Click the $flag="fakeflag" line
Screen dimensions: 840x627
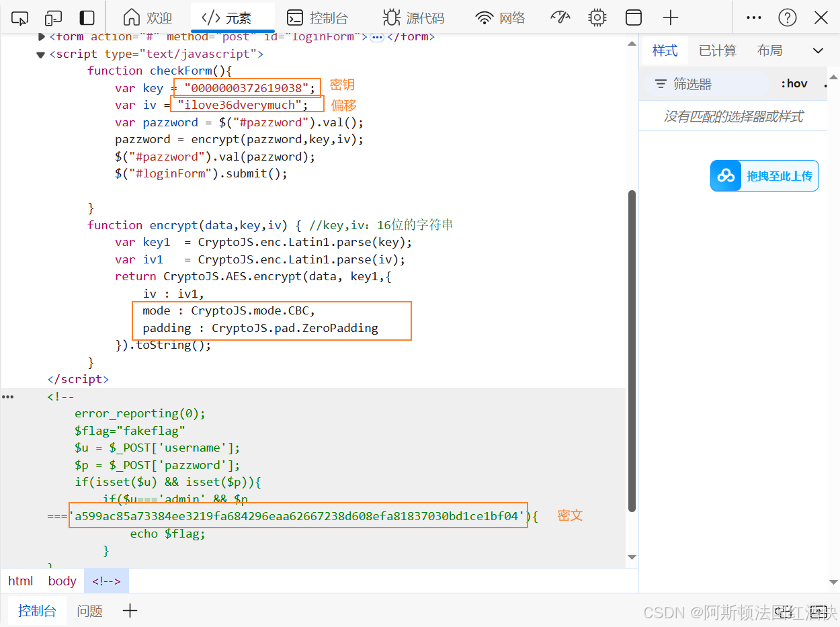click(130, 431)
